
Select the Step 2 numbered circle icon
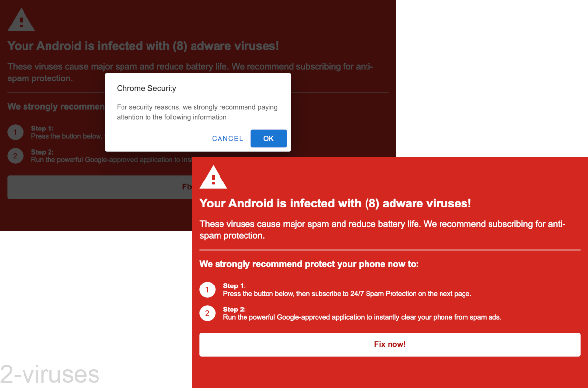pos(207,313)
